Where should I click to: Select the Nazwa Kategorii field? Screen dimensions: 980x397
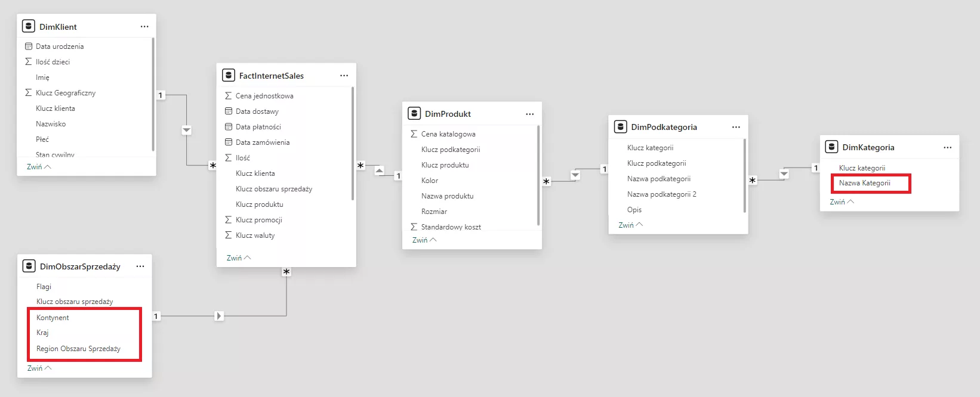pos(864,183)
